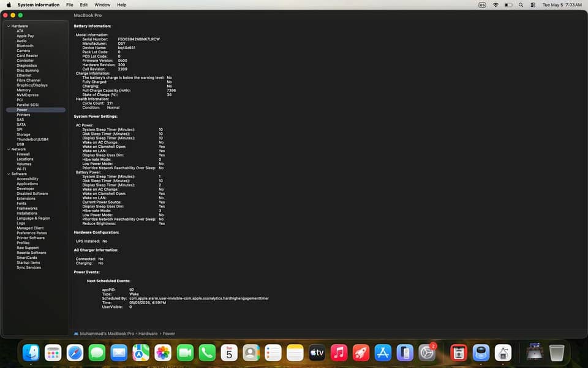This screenshot has width=588, height=368.
Task: Collapse the Hardware section in sidebar
Action: point(9,26)
